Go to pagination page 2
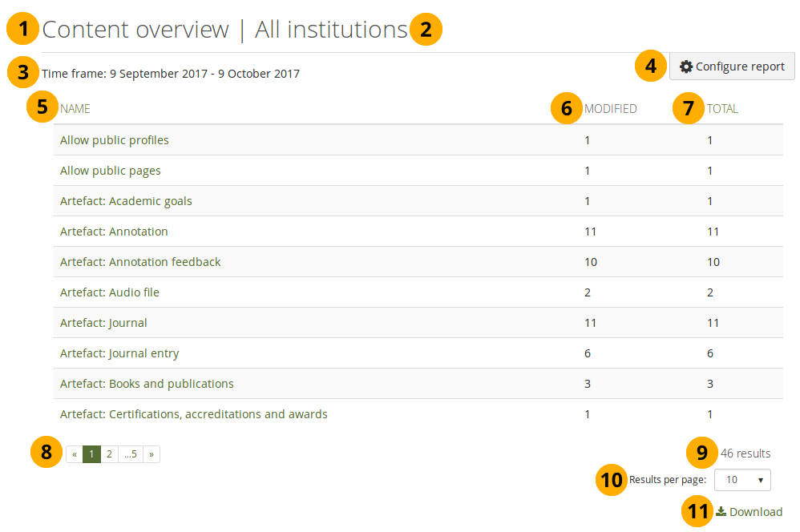 109,454
